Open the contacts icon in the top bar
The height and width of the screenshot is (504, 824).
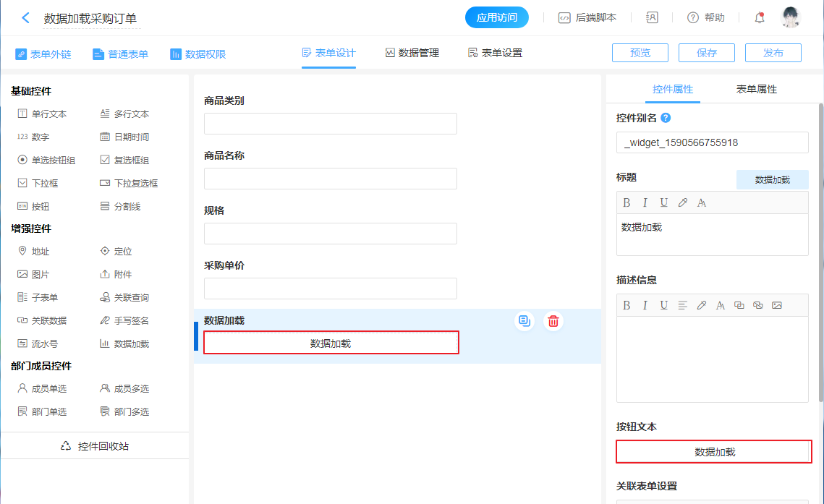tap(652, 18)
